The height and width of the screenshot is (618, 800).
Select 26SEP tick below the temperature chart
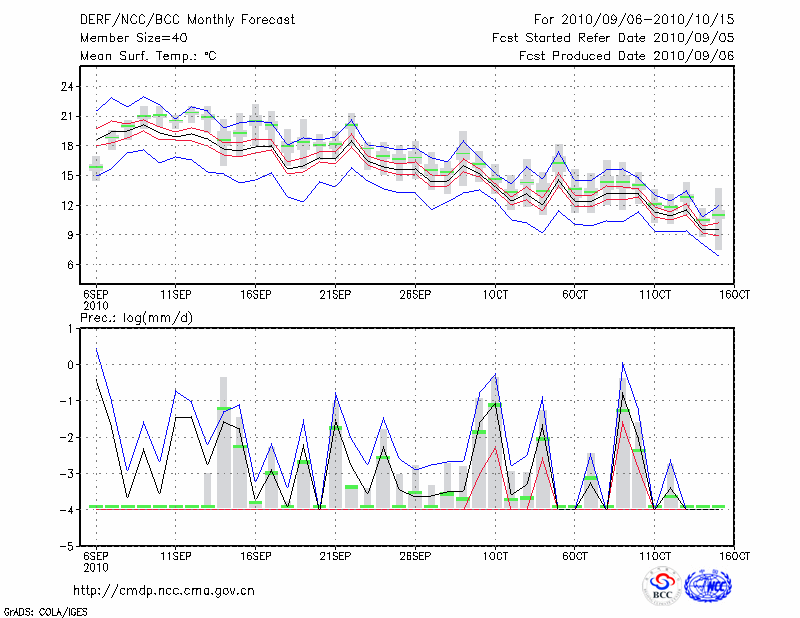(x=414, y=294)
